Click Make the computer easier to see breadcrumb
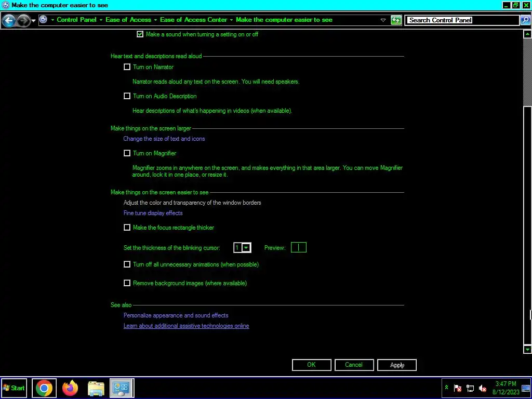Viewport: 532px width, 399px height. pyautogui.click(x=284, y=20)
